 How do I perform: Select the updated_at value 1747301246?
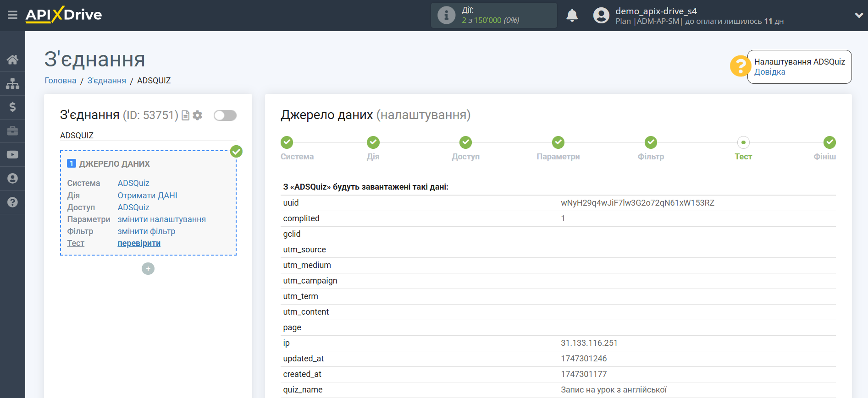[x=584, y=359]
